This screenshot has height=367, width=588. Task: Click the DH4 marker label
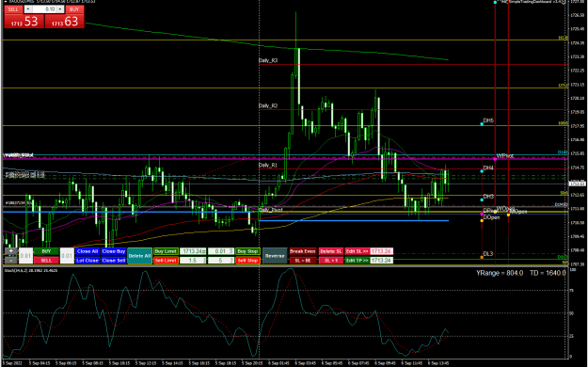coord(488,168)
